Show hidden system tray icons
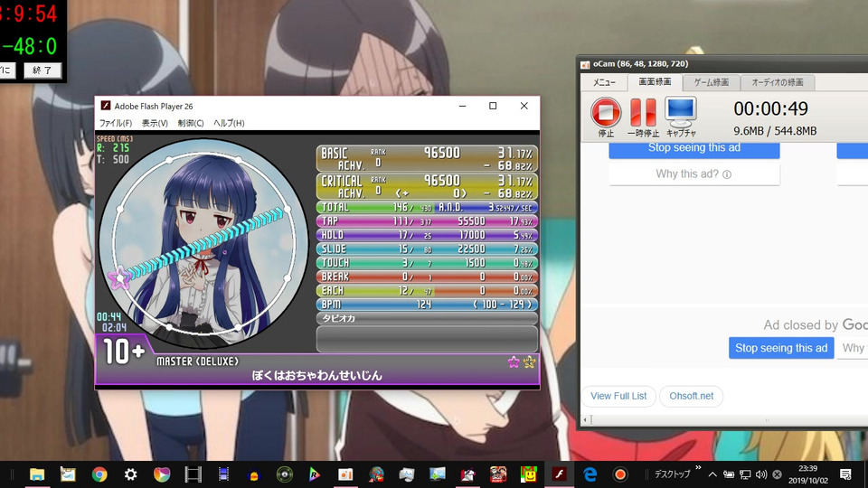Viewport: 868px width, 488px height. tap(712, 474)
